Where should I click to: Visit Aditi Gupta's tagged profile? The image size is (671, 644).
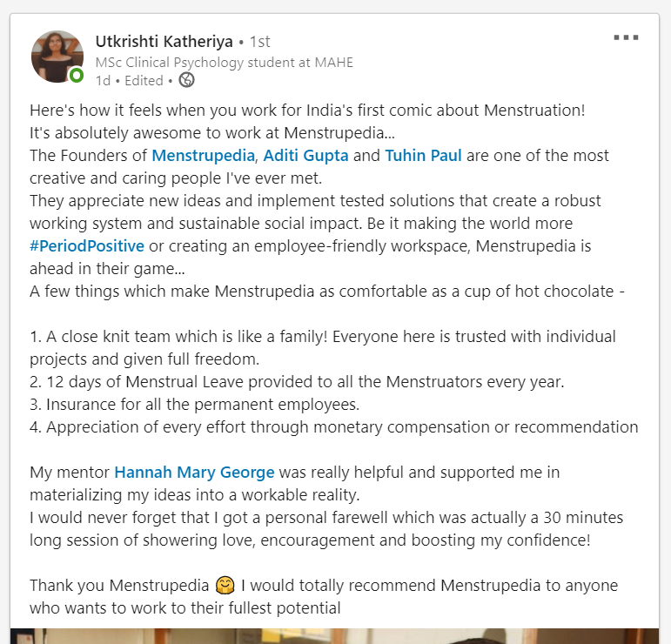pyautogui.click(x=305, y=155)
